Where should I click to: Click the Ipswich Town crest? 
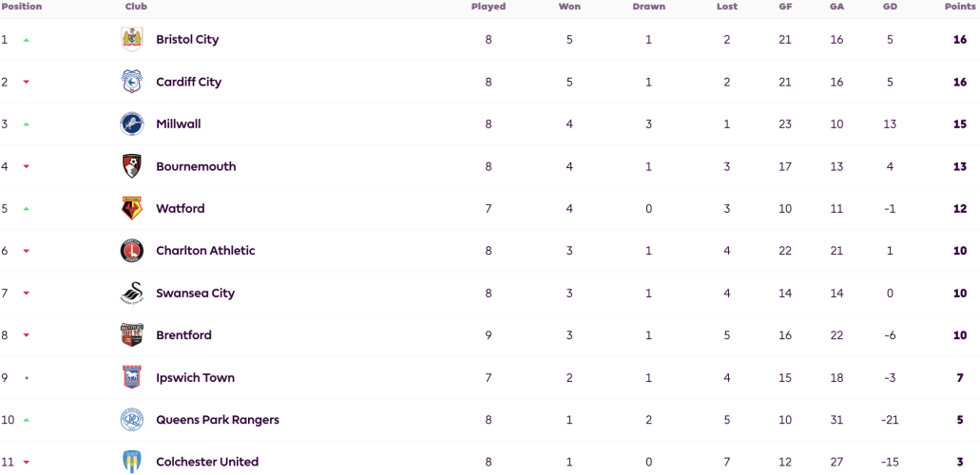tap(132, 377)
